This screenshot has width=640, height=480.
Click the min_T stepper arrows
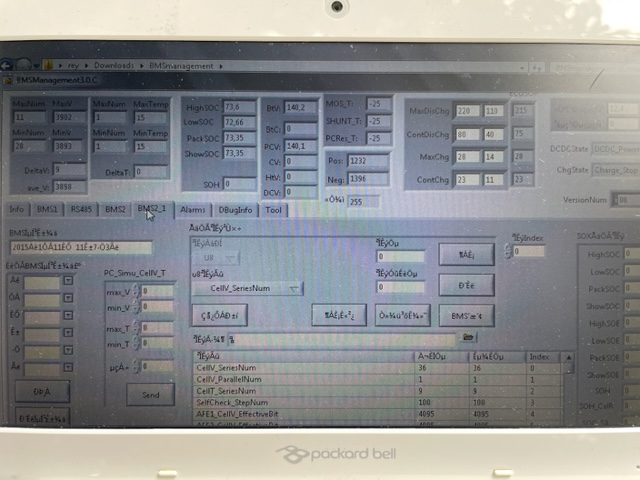click(x=140, y=345)
